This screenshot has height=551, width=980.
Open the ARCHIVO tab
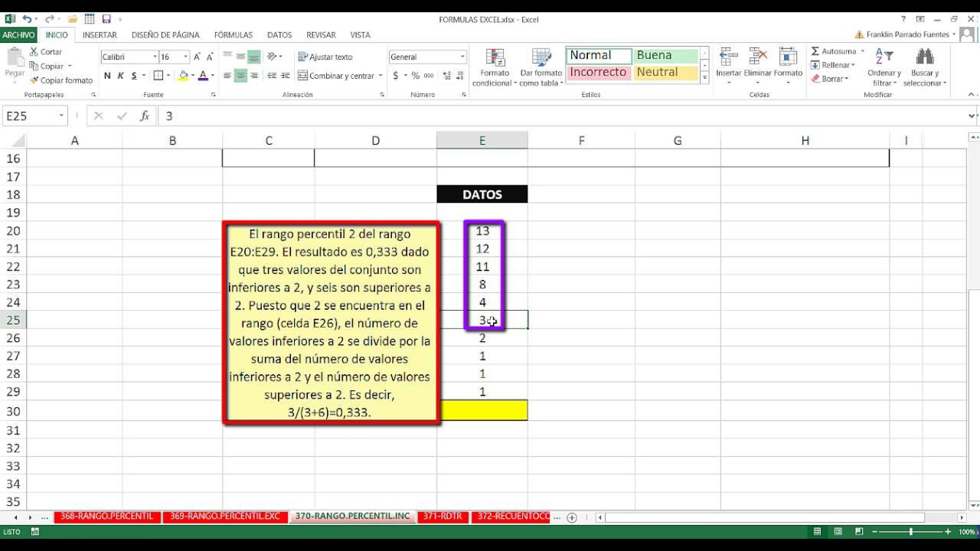[18, 34]
